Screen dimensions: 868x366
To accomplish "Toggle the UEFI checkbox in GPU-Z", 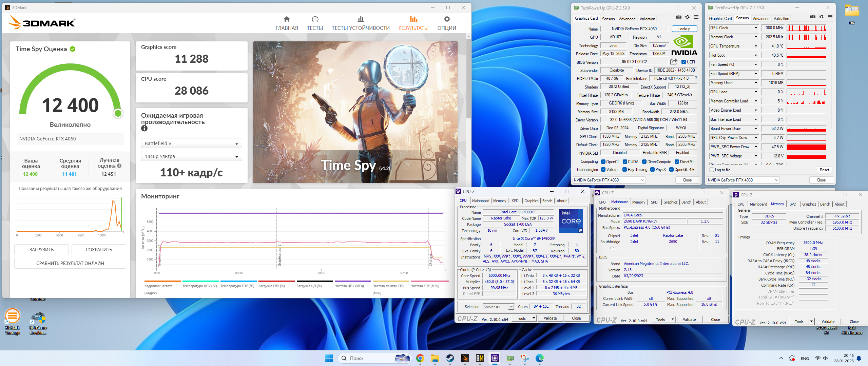I will coord(683,62).
